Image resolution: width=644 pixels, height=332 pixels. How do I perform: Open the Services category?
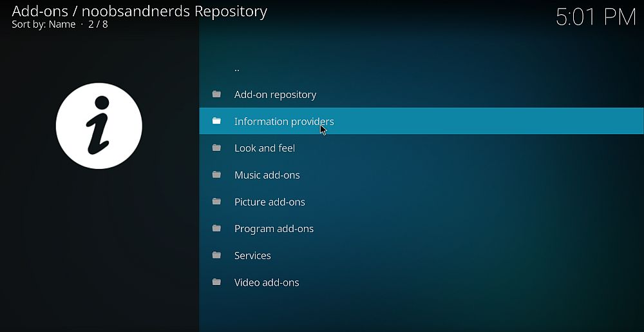[x=421, y=255]
